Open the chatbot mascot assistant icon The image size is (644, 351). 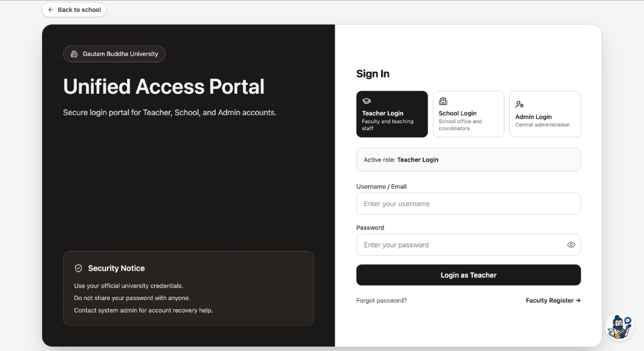[619, 327]
